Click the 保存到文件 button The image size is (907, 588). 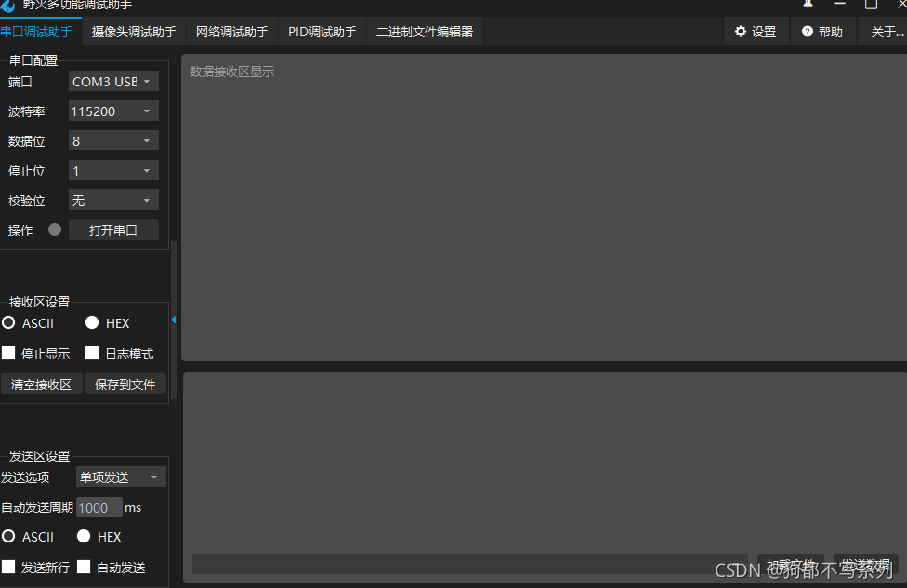(125, 384)
